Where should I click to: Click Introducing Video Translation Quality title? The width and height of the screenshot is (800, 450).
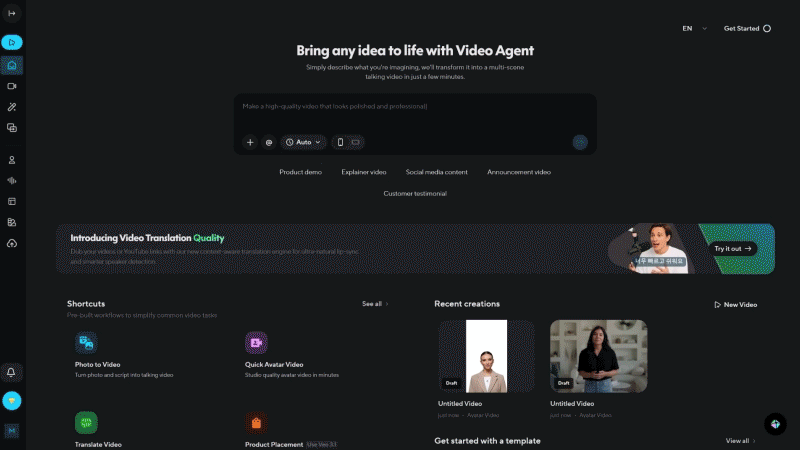pyautogui.click(x=147, y=238)
